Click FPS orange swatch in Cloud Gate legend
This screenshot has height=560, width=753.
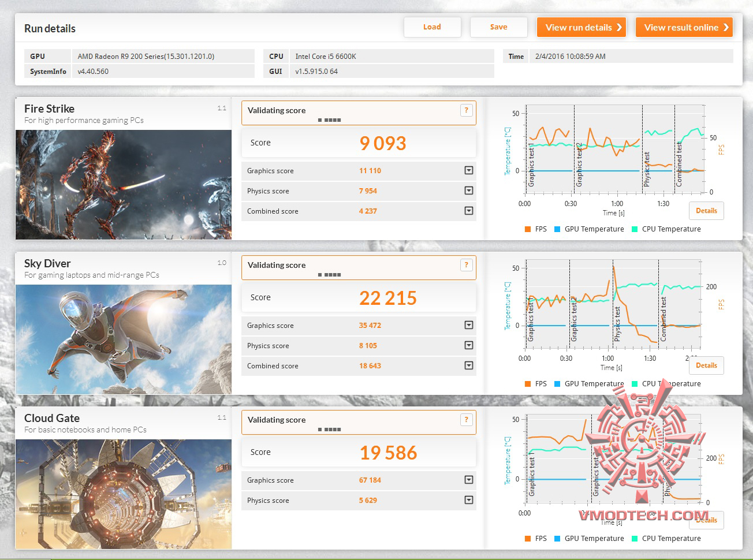[x=528, y=539]
